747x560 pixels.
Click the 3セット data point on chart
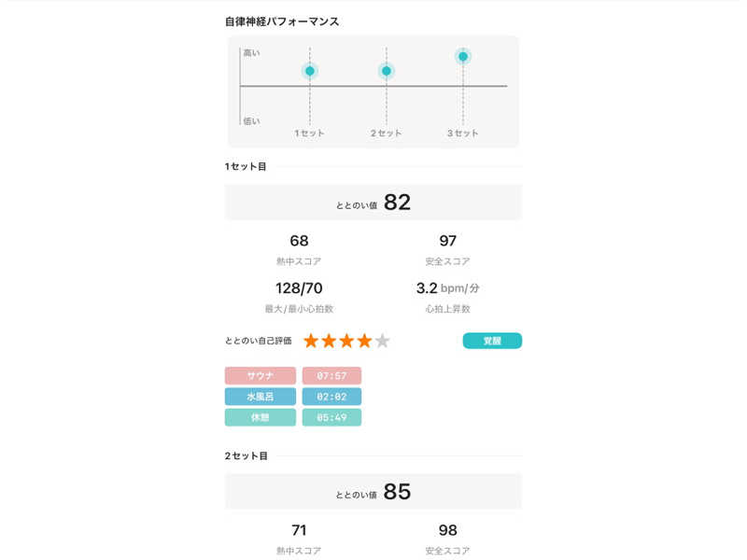(462, 57)
